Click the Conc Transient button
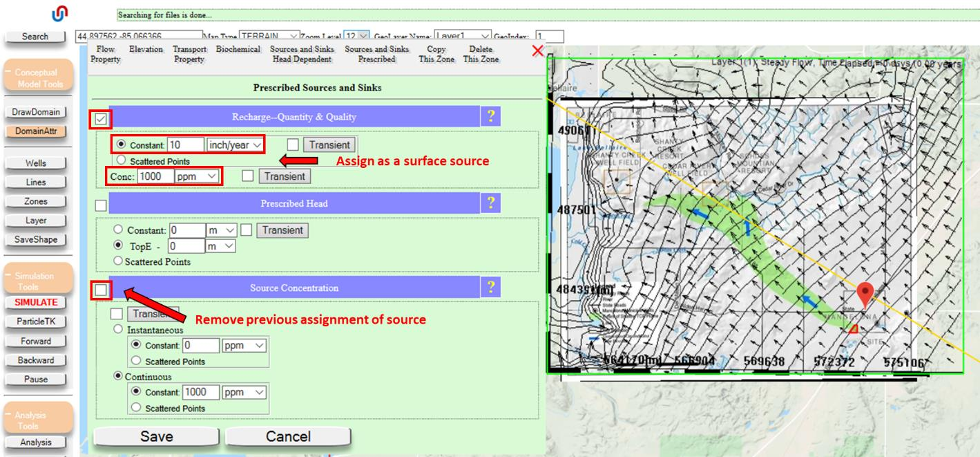Image resolution: width=980 pixels, height=457 pixels. (x=284, y=176)
